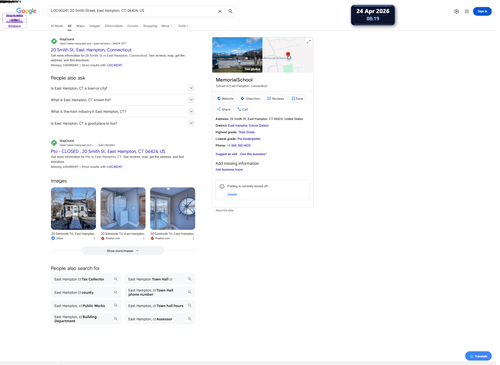
Task: Open the More dropdown in search tabs
Action: pos(167,26)
